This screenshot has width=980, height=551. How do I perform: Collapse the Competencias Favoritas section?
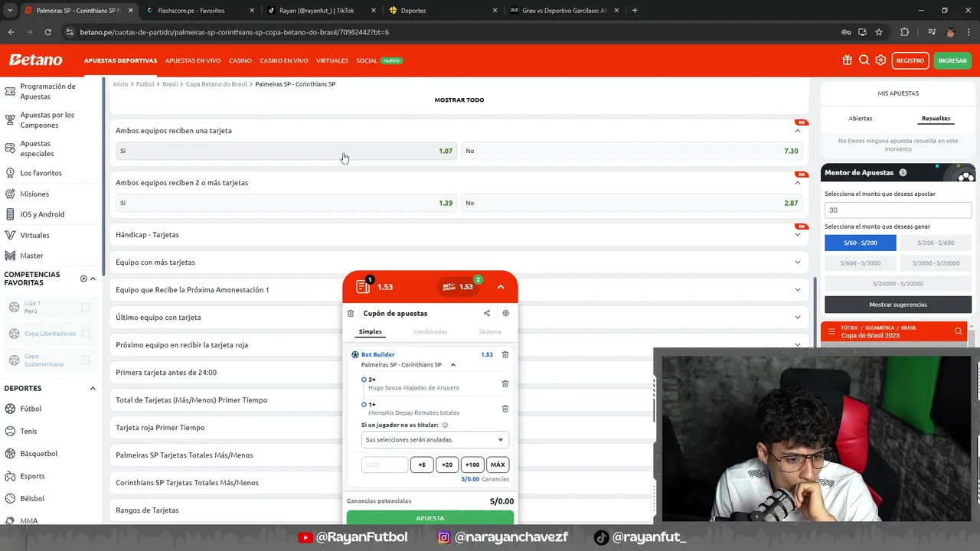pos(93,279)
